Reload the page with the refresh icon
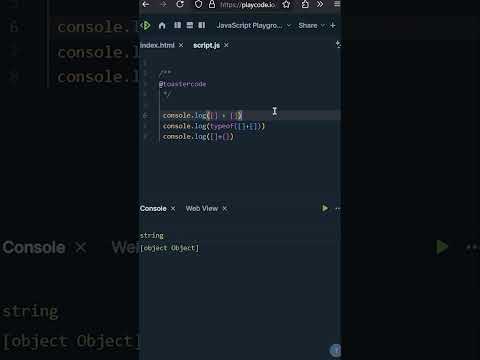This screenshot has width=480, height=360. click(x=180, y=4)
